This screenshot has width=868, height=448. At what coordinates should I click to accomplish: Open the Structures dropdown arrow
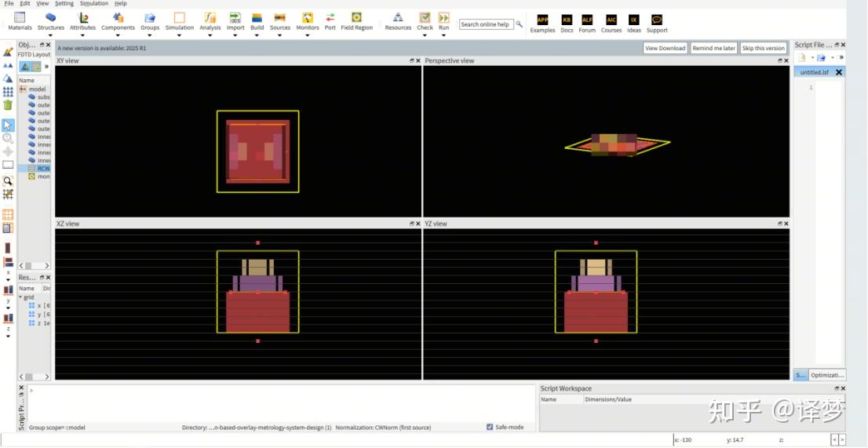point(51,36)
